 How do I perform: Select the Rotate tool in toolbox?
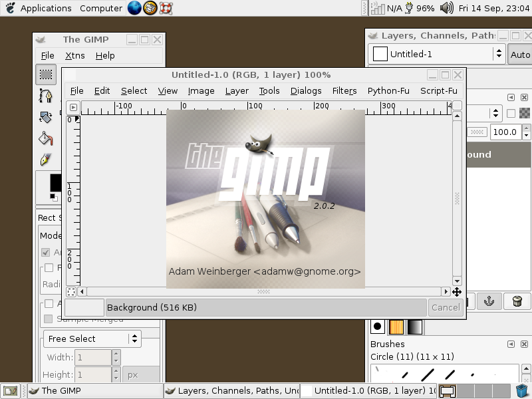46,118
